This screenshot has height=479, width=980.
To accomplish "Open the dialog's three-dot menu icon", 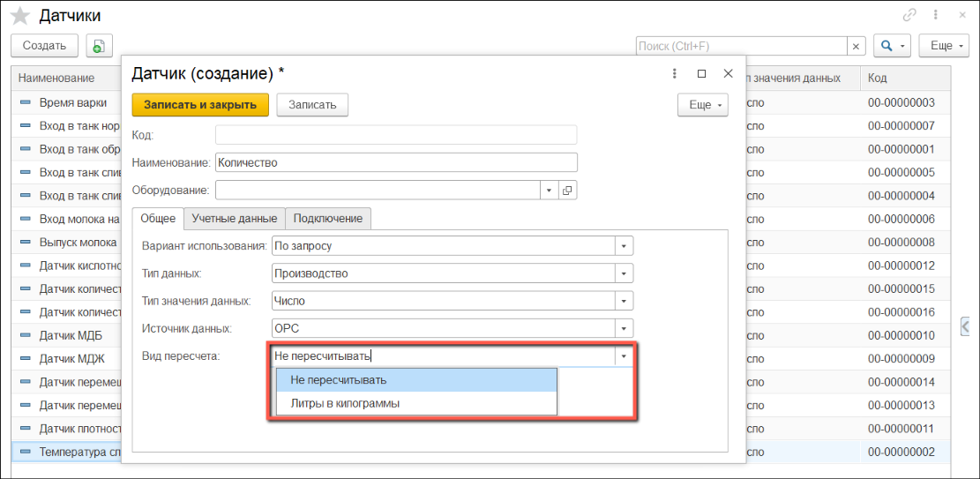I will pos(675,74).
